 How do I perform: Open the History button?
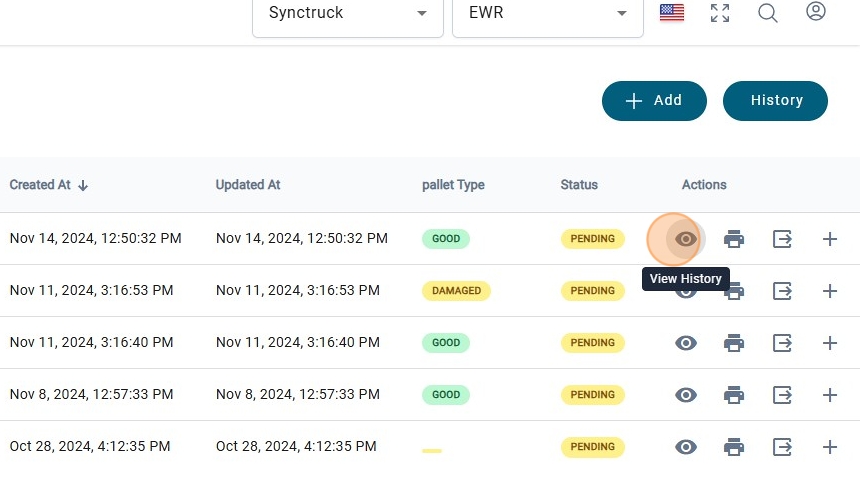click(x=776, y=101)
